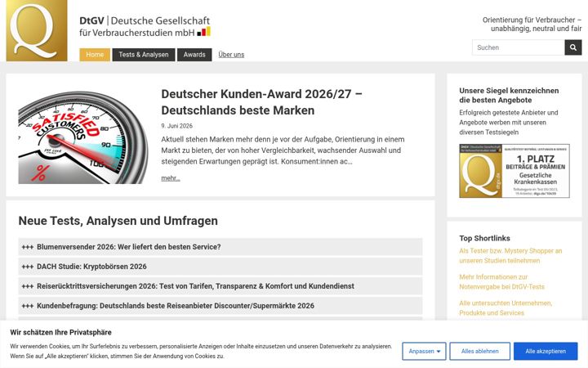Open Notenvergabe bei DtGV-Tests shortlink
Screen dimensions: 588x368
coord(501,281)
